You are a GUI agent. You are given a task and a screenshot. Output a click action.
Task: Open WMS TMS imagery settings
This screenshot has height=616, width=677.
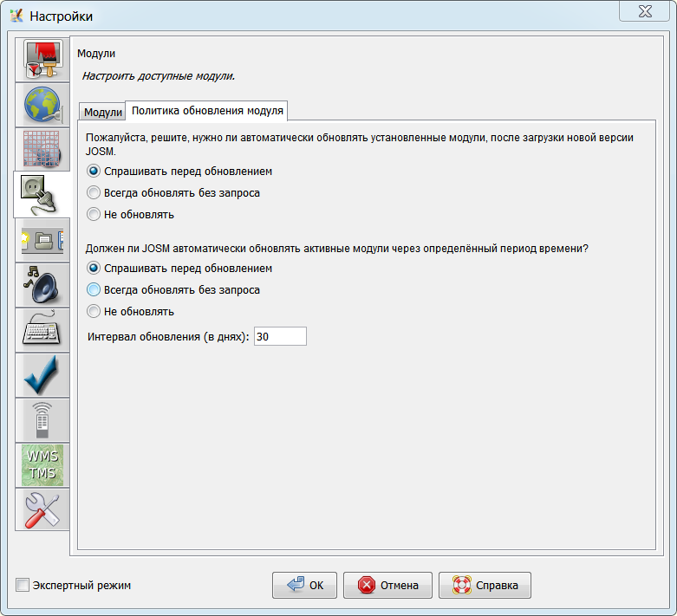click(x=42, y=464)
